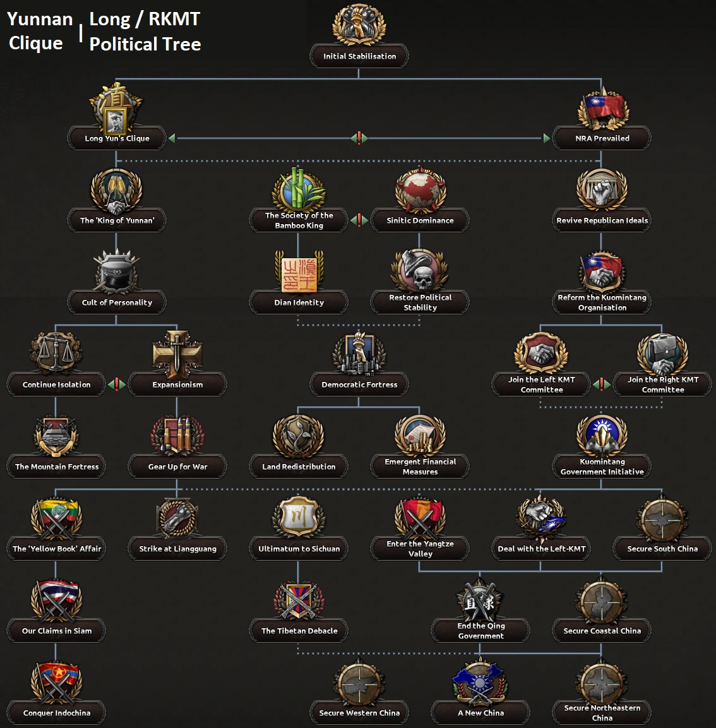The image size is (716, 728).
Task: Click the Strike at Liangguang gauntlet icon
Action: [177, 518]
